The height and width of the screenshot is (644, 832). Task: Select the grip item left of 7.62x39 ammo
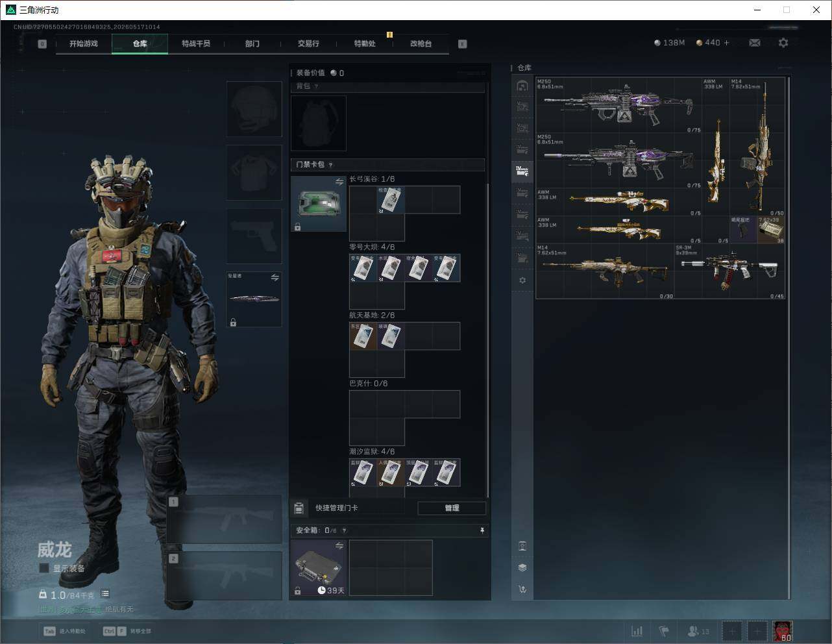pos(743,230)
